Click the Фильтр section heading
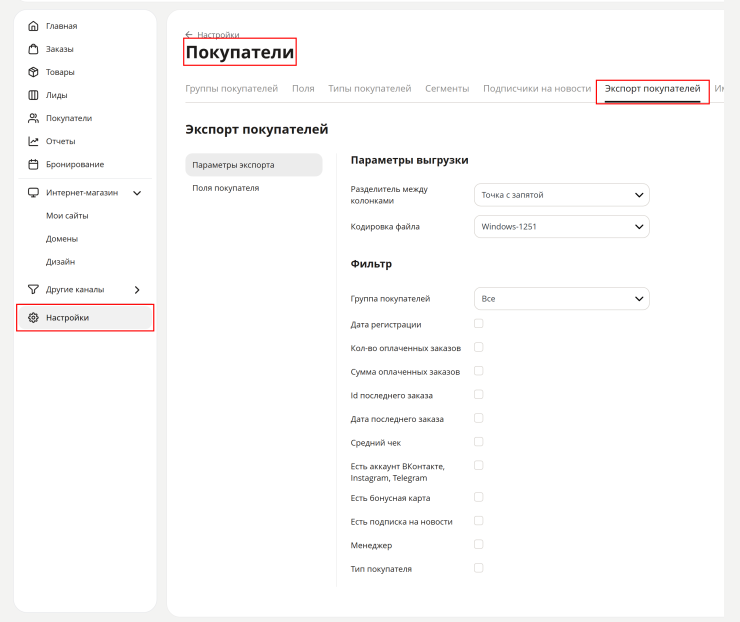The image size is (740, 622). (x=371, y=264)
